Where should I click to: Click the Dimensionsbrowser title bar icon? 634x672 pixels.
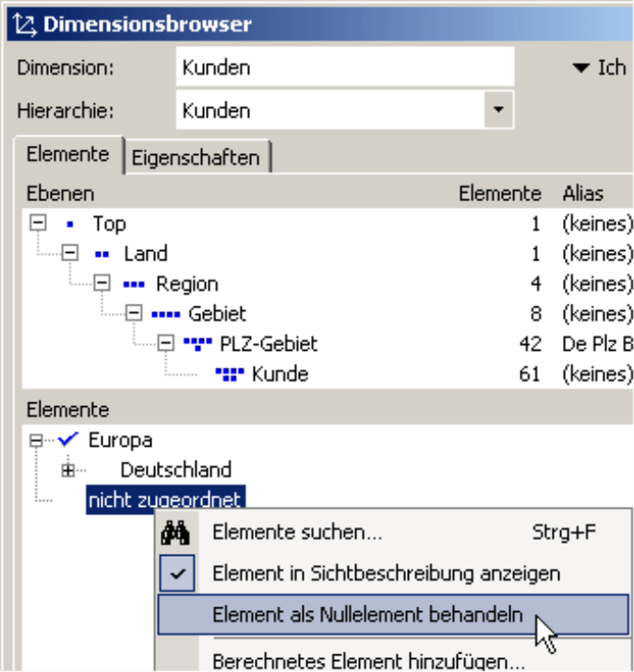coord(26,24)
